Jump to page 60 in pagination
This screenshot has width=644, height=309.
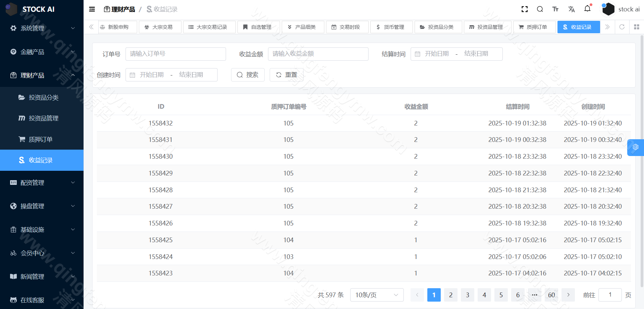[x=551, y=295]
